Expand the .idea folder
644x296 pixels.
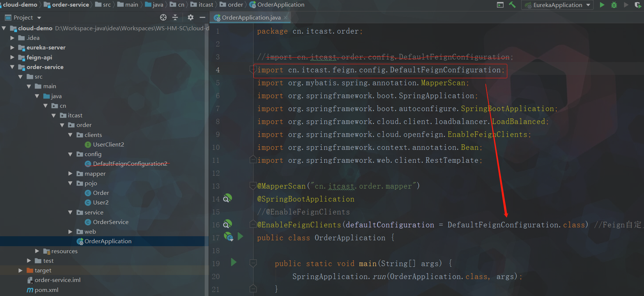pos(12,38)
